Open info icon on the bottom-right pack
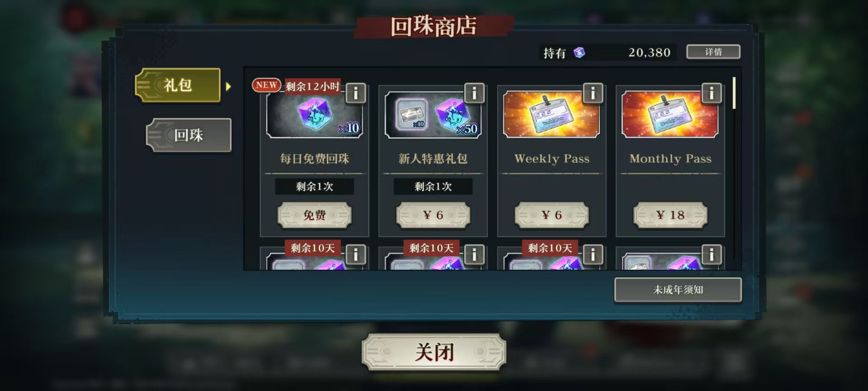Screen dimensions: 868x391 tap(711, 255)
